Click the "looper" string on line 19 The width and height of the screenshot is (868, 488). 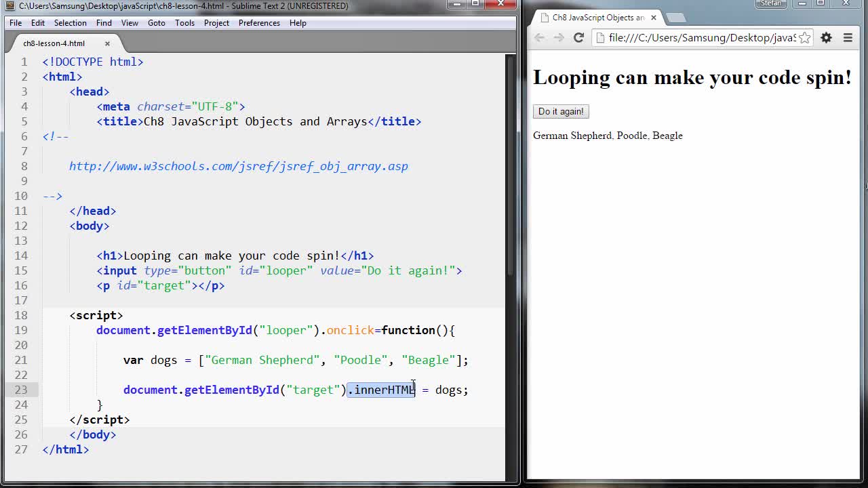coord(286,330)
